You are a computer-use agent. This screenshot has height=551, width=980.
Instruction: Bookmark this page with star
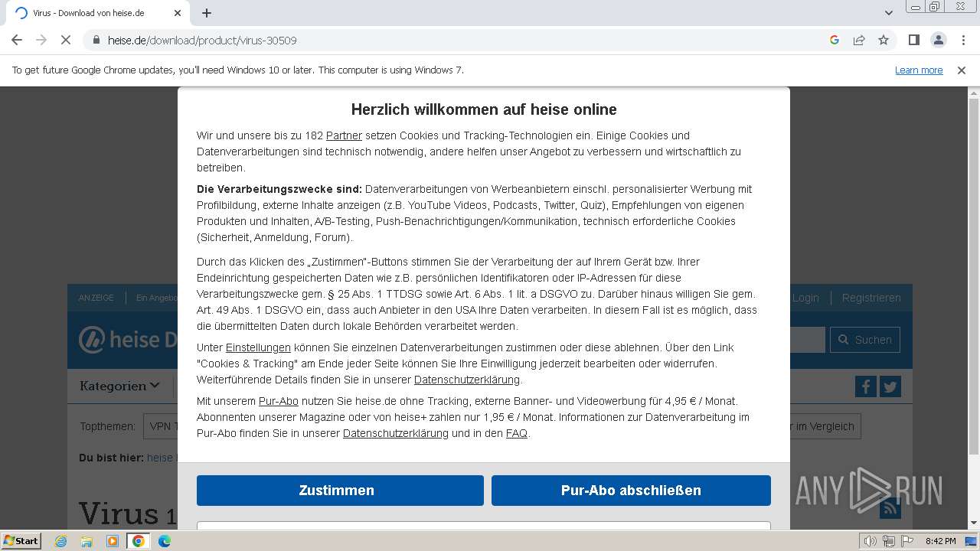[x=884, y=40]
